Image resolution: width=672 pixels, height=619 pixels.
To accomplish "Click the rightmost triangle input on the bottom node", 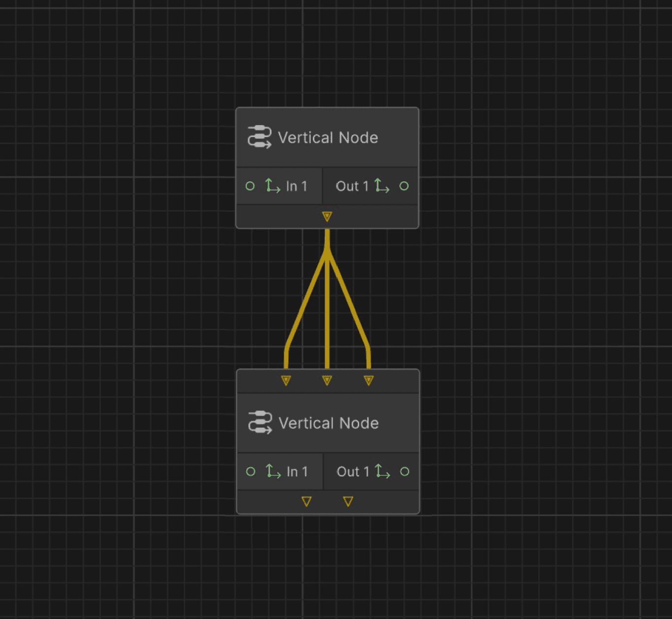I will point(369,379).
